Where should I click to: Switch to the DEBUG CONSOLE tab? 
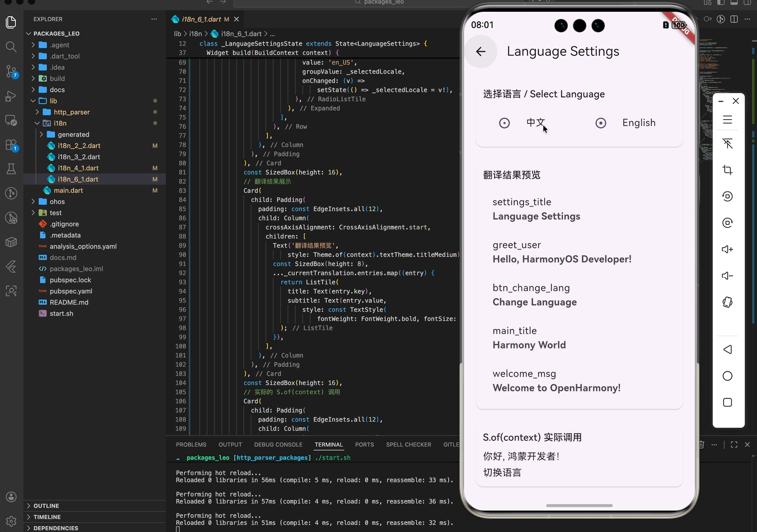278,445
